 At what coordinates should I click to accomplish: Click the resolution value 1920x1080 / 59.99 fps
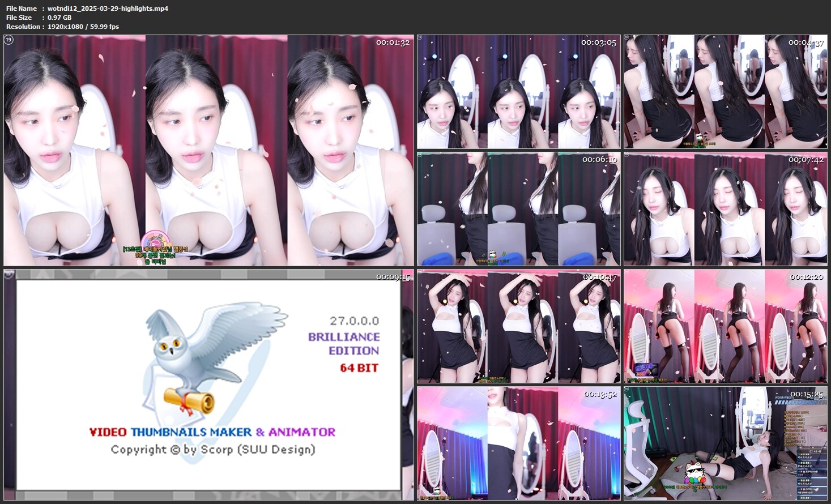pos(83,27)
